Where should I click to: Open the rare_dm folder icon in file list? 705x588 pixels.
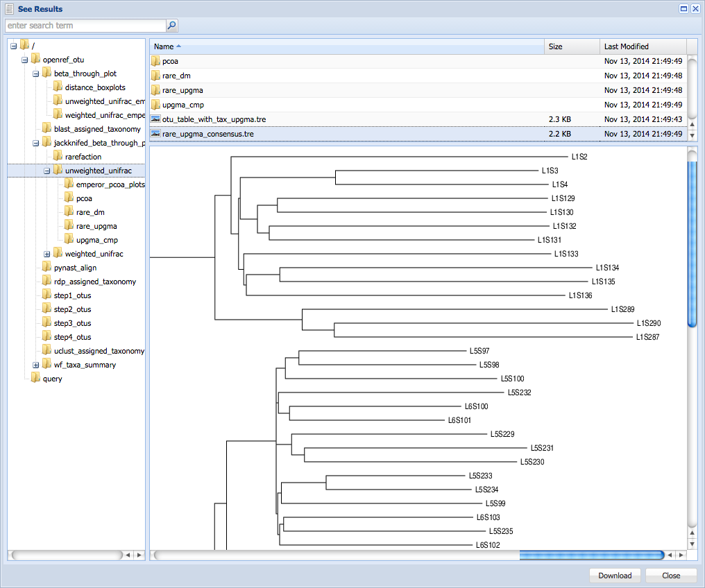(155, 76)
